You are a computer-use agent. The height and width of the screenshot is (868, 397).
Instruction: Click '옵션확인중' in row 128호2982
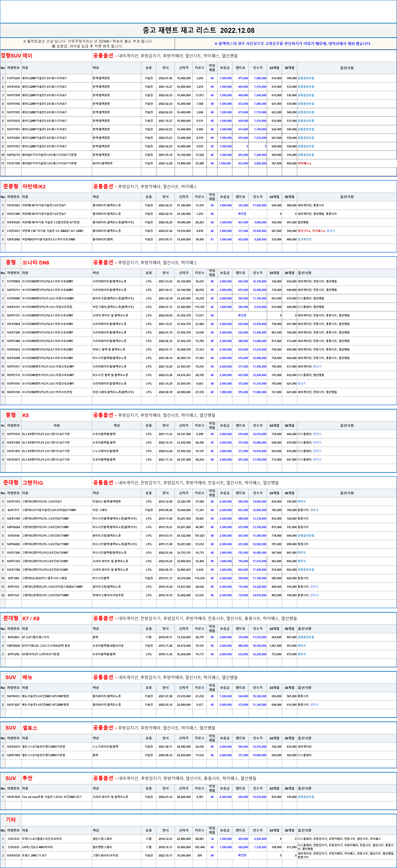305,240
